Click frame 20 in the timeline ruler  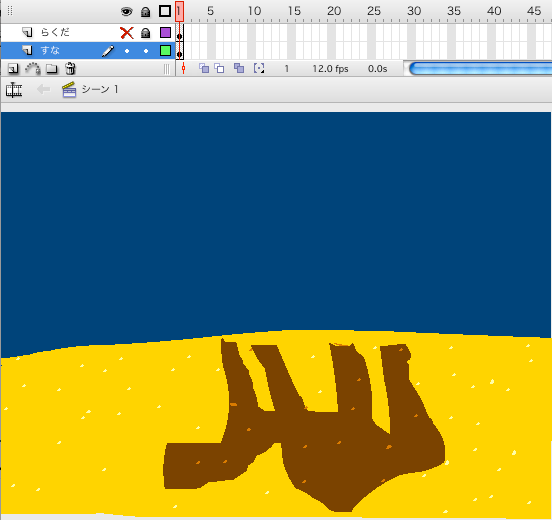pyautogui.click(x=334, y=11)
